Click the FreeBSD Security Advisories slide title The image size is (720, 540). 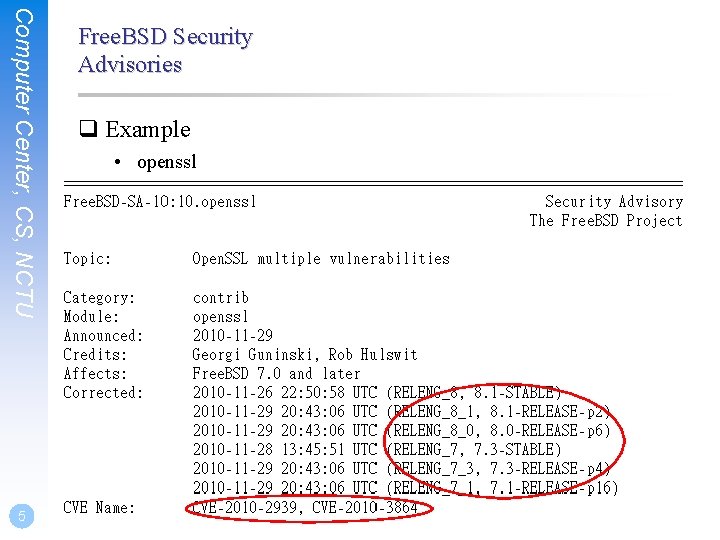click(x=165, y=50)
